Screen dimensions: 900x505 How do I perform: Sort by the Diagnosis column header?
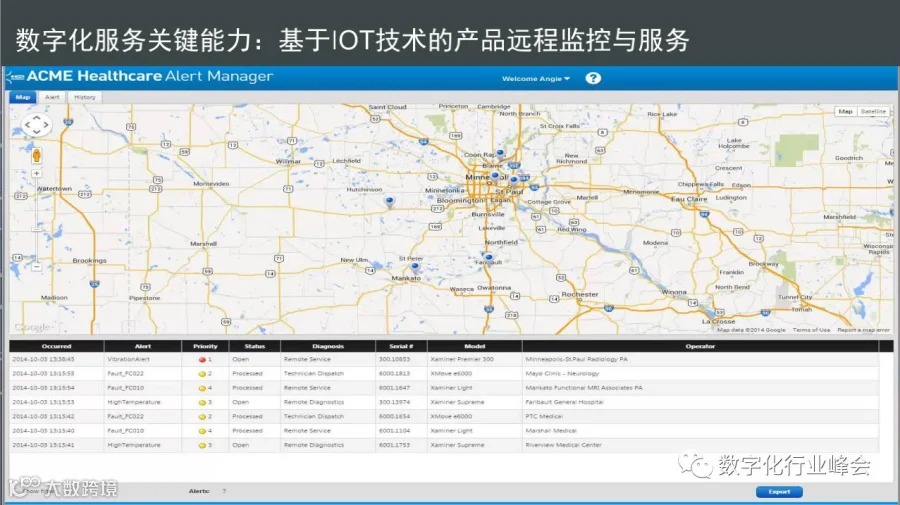tap(328, 346)
